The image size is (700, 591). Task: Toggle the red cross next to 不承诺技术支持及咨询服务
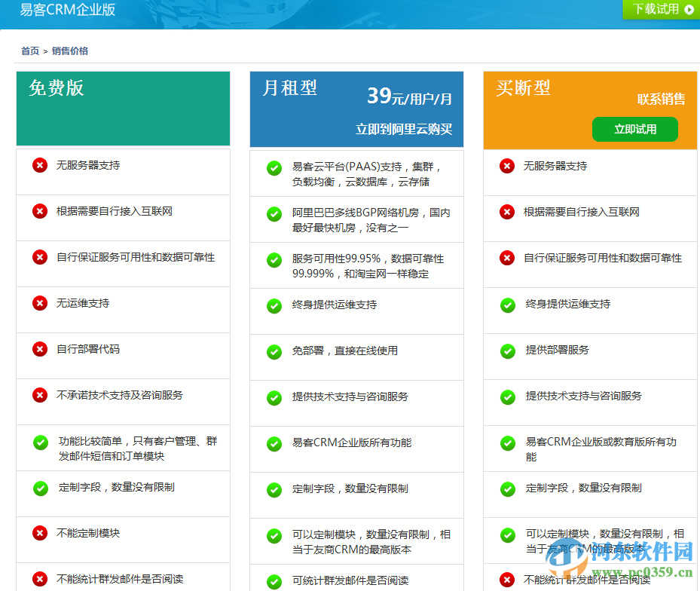tap(40, 395)
